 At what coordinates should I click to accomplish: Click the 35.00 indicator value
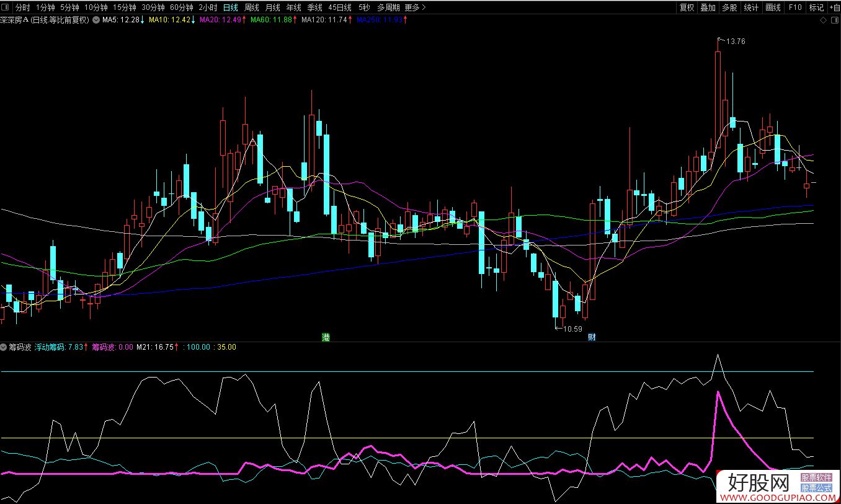[227, 347]
